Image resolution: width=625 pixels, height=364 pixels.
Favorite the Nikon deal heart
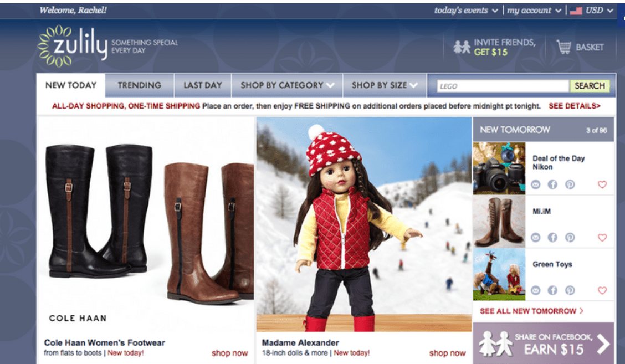tap(602, 184)
